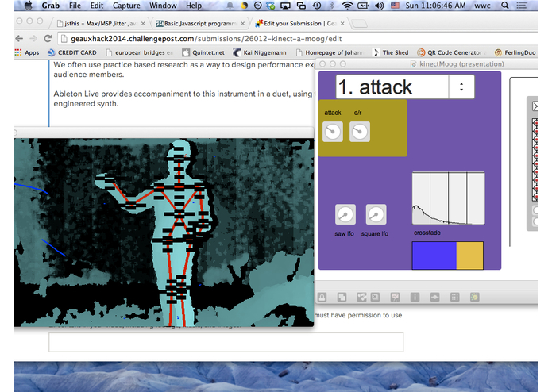552x392 pixels.
Task: Click the saw lfo dial
Action: point(345,214)
